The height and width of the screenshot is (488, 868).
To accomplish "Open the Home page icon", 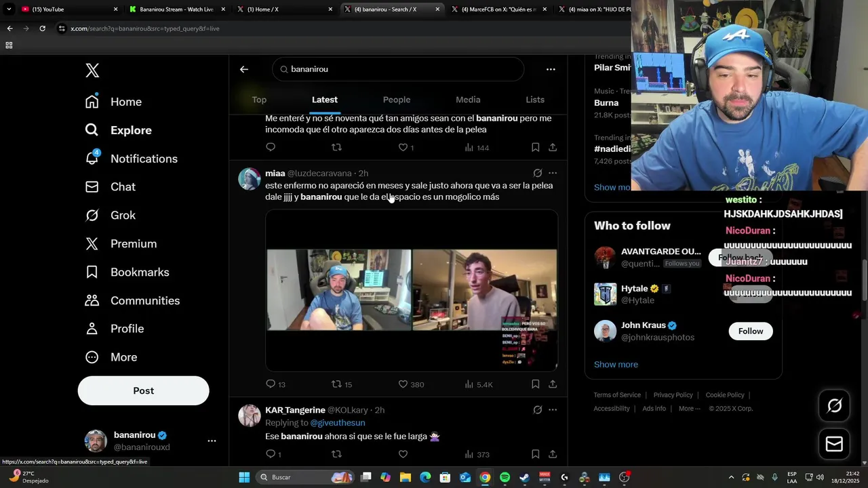I will tap(92, 102).
